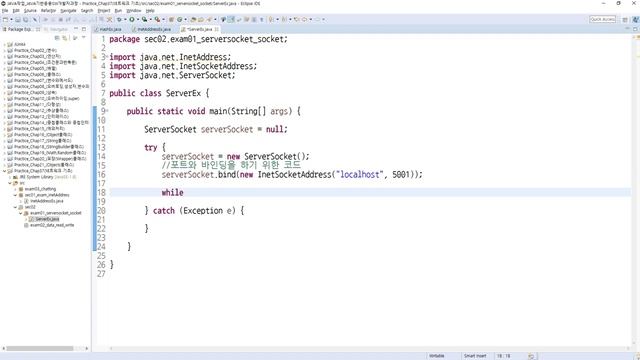The width and height of the screenshot is (640, 360).
Task: Click Collapse All icon in Package Explorer
Action: (57, 38)
